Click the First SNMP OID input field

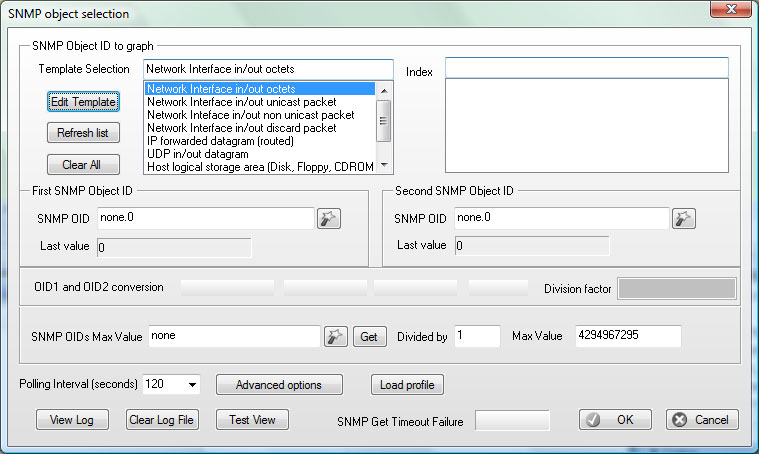point(206,218)
